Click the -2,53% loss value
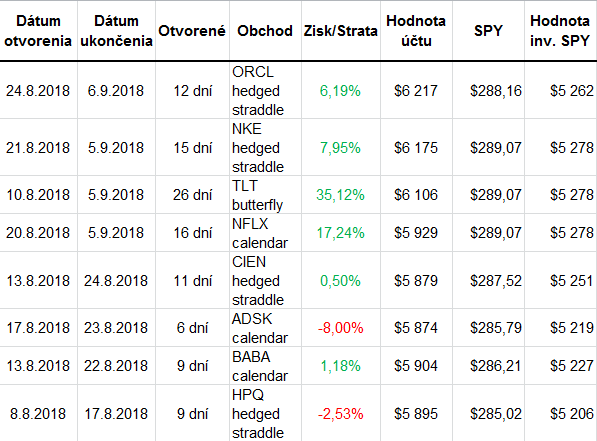This screenshot has width=597, height=441. pos(341,414)
